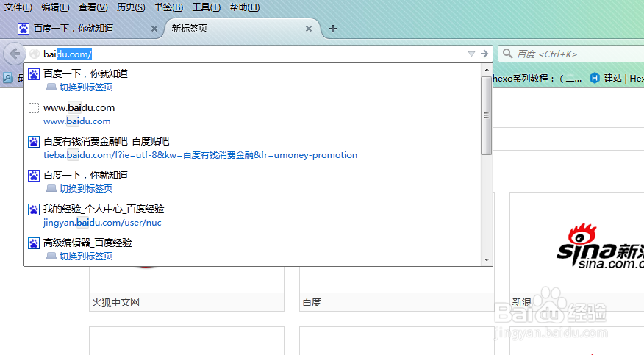
Task: Open the 历史(S) menu
Action: [131, 7]
